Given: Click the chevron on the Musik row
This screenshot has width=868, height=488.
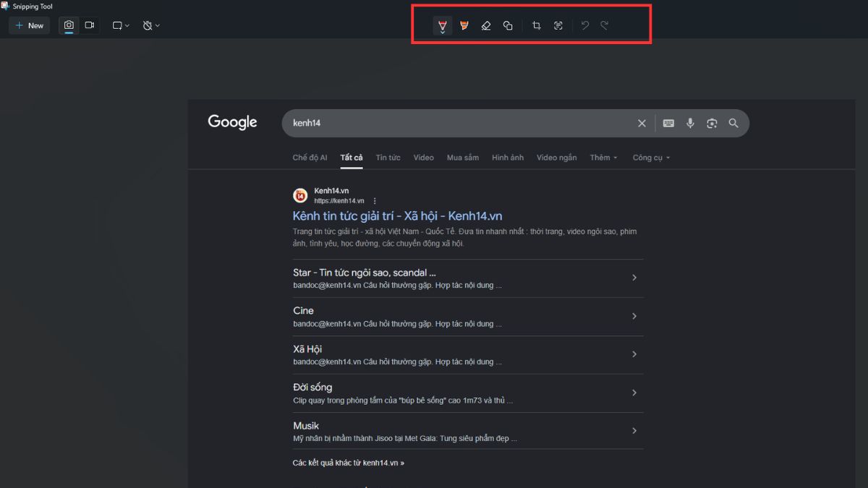Looking at the screenshot, I should coord(634,431).
